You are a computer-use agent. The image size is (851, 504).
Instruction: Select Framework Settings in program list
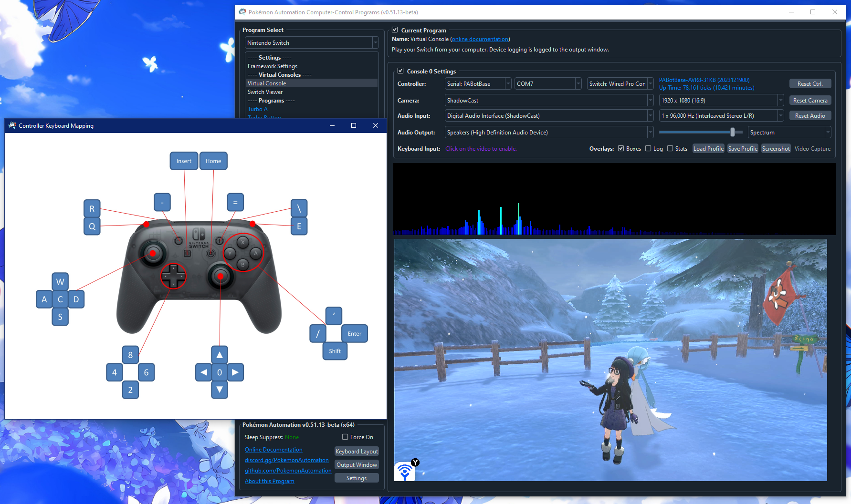273,66
